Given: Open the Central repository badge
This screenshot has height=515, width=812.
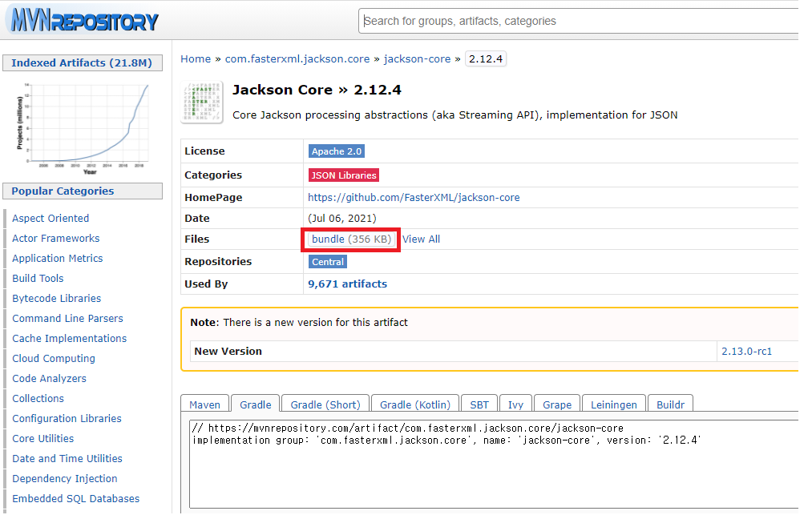Looking at the screenshot, I should pyautogui.click(x=328, y=262).
